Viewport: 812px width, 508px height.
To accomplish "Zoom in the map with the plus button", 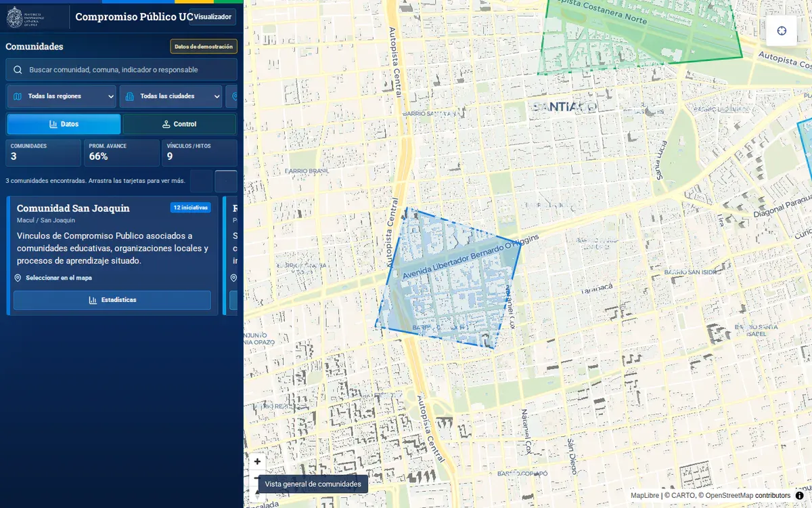I will [x=257, y=461].
